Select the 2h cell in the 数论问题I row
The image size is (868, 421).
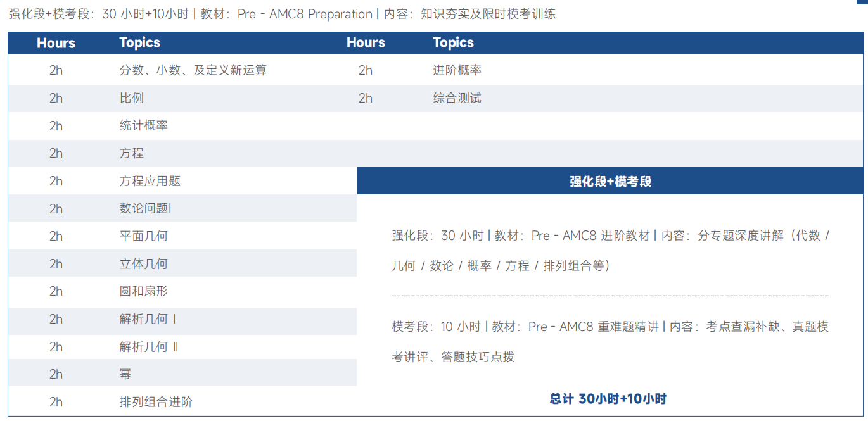coord(56,208)
